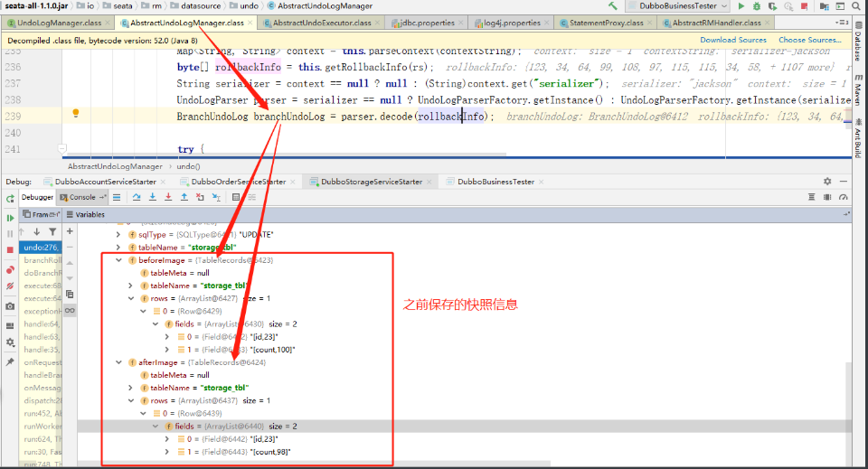868x469 pixels.
Task: Expand Field@6443 [count,98] node
Action: point(166,452)
